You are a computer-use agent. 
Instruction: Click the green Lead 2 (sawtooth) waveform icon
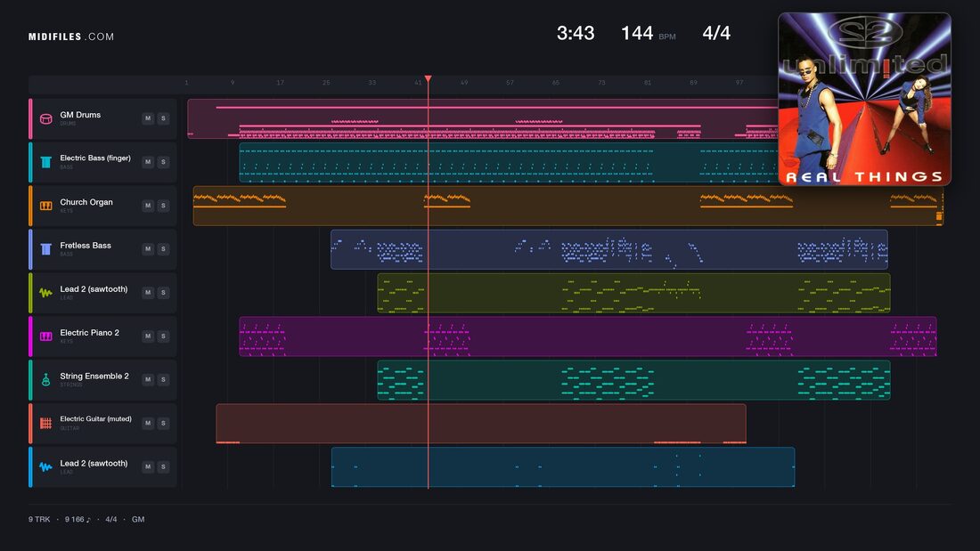pos(45,292)
